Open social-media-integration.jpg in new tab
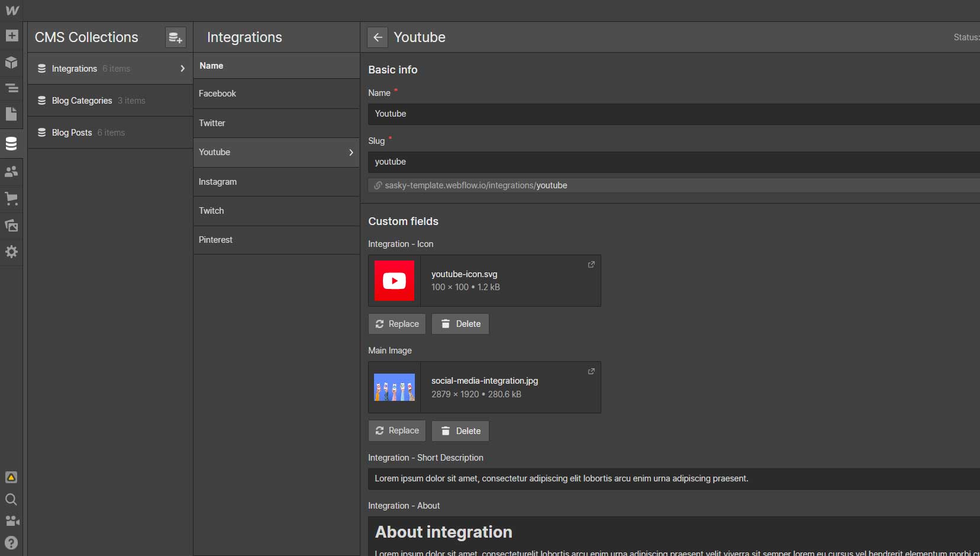This screenshot has height=556, width=980. tap(591, 371)
